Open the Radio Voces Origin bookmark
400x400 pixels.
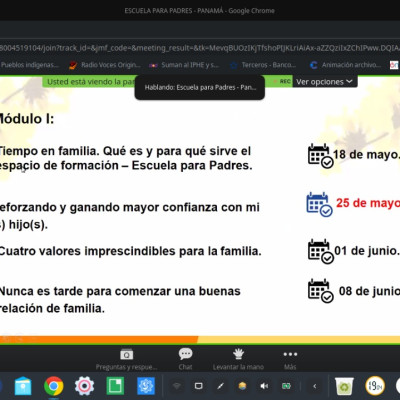click(106, 65)
